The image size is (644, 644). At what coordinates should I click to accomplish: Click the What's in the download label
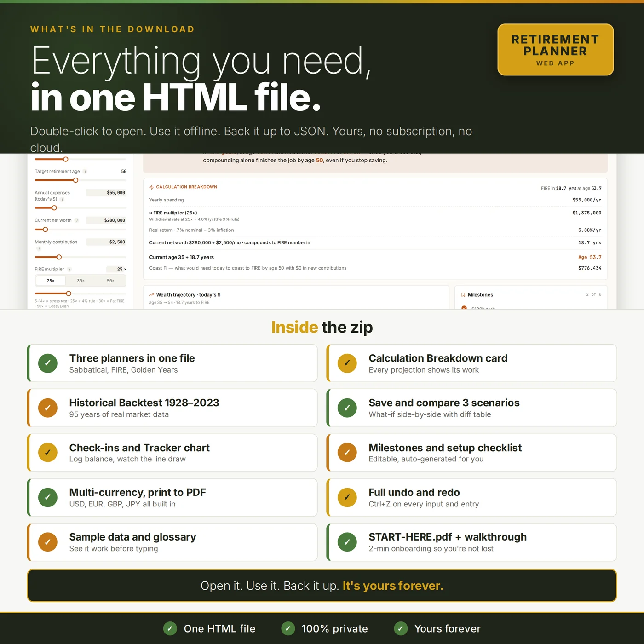tap(112, 29)
